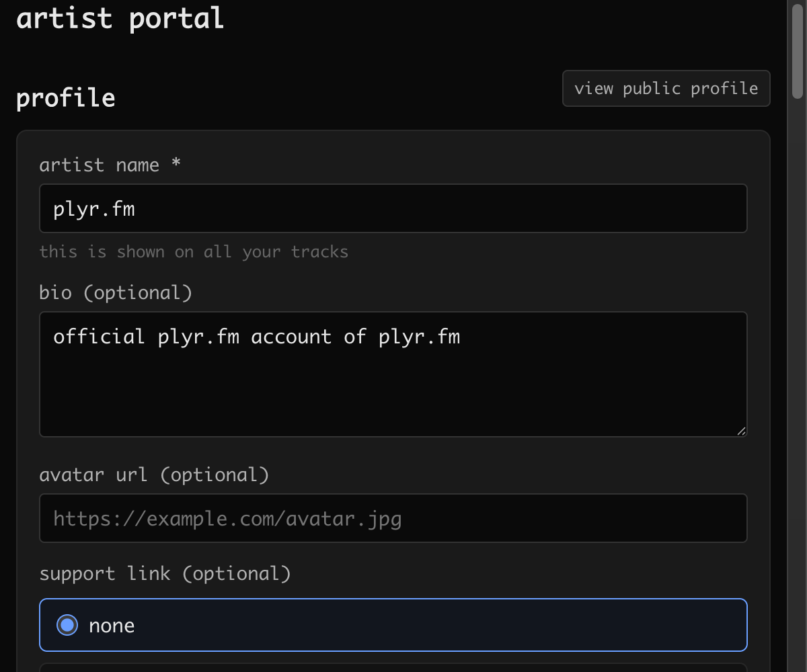
Task: Click the radio button next to 'none'
Action: click(x=67, y=625)
